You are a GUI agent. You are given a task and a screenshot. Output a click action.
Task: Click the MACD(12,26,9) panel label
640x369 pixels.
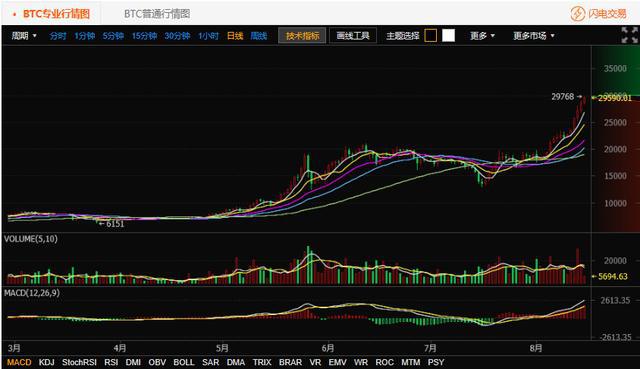(x=32, y=293)
